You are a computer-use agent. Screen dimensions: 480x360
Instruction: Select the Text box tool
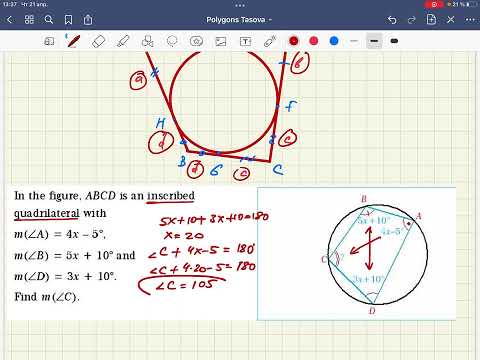pos(245,41)
